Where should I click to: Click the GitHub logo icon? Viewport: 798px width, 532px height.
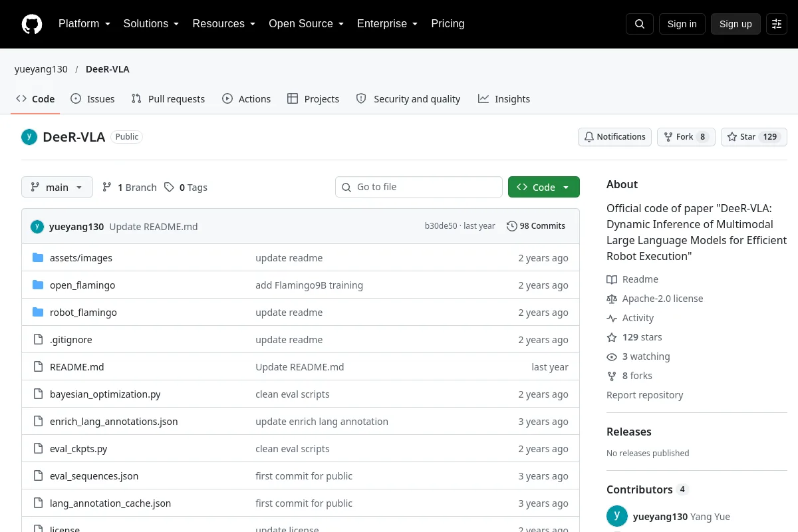(x=32, y=24)
